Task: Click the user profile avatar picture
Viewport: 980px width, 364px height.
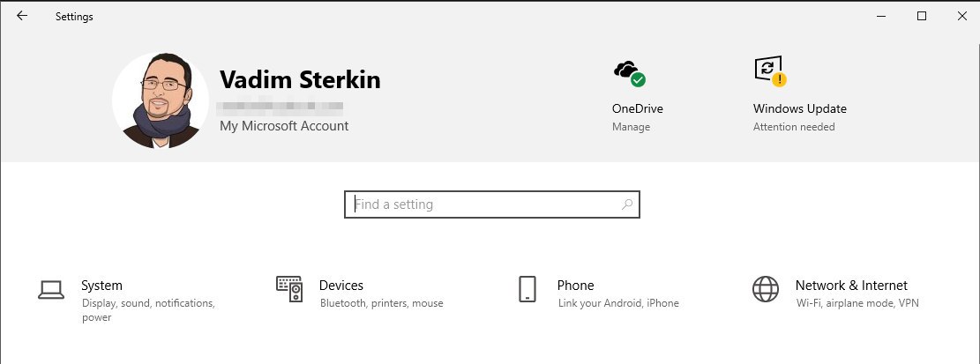Action: point(161,100)
